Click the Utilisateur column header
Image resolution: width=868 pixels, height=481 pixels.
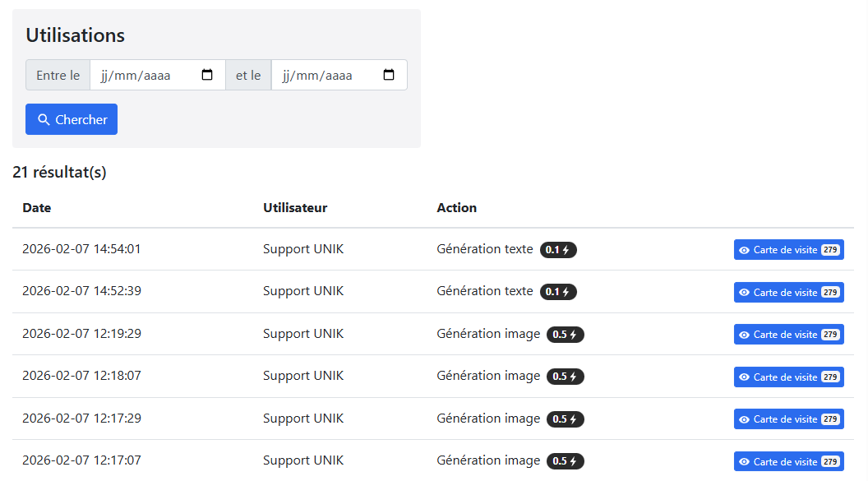(295, 208)
